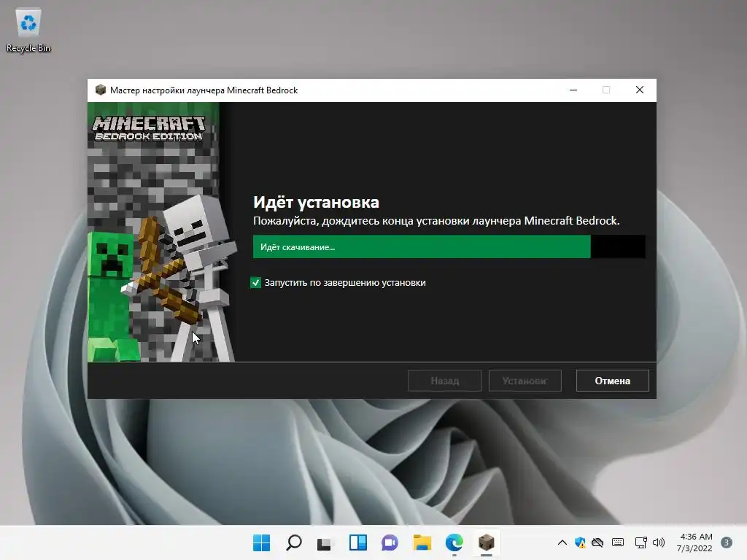
Task: Click the OneDrive cloud tray icon
Action: coord(597,542)
